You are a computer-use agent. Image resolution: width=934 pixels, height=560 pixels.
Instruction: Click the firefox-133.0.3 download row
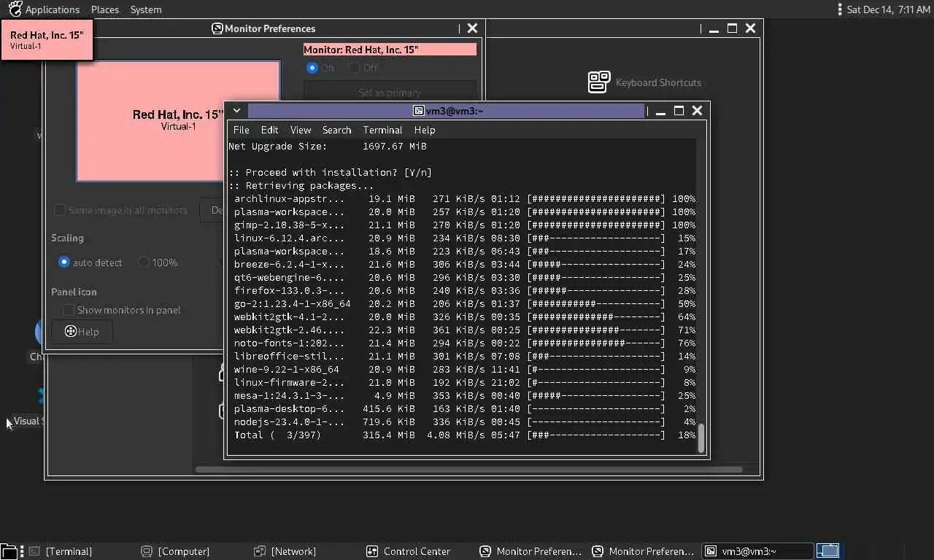coord(464,290)
